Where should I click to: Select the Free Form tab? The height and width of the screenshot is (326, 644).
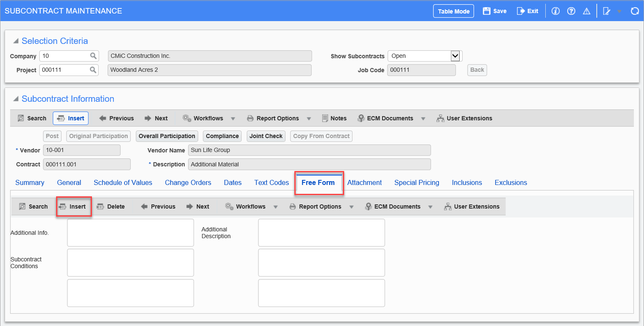pos(318,182)
